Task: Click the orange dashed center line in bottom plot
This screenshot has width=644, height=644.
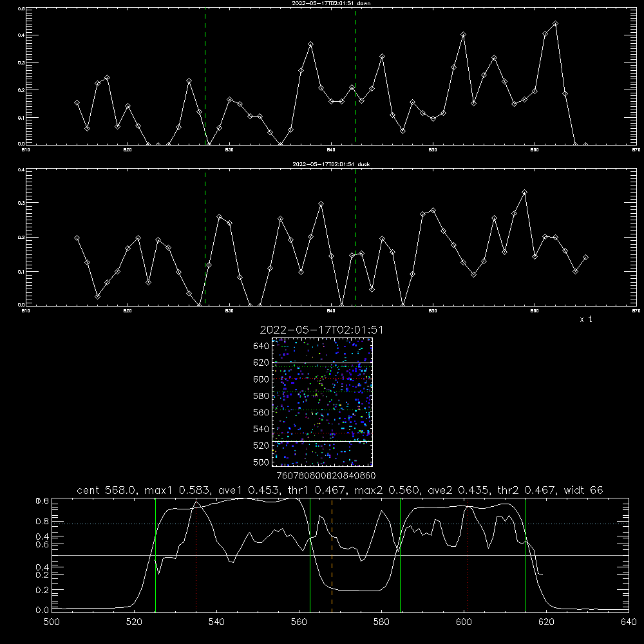Action: [x=332, y=555]
